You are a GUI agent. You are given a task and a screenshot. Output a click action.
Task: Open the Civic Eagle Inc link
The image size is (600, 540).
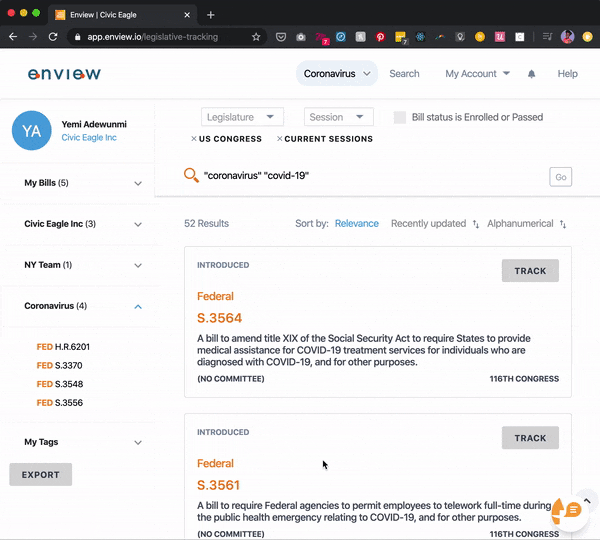click(x=88, y=138)
